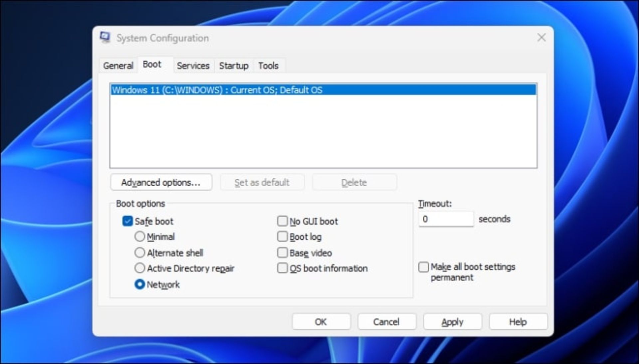Edit the Timeout seconds input field
Viewport: 639px width, 364px height.
click(445, 219)
